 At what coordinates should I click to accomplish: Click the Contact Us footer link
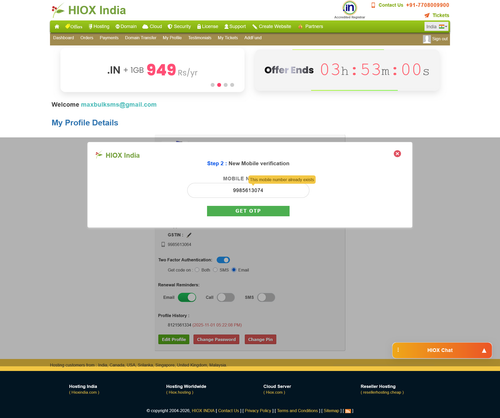pyautogui.click(x=228, y=411)
